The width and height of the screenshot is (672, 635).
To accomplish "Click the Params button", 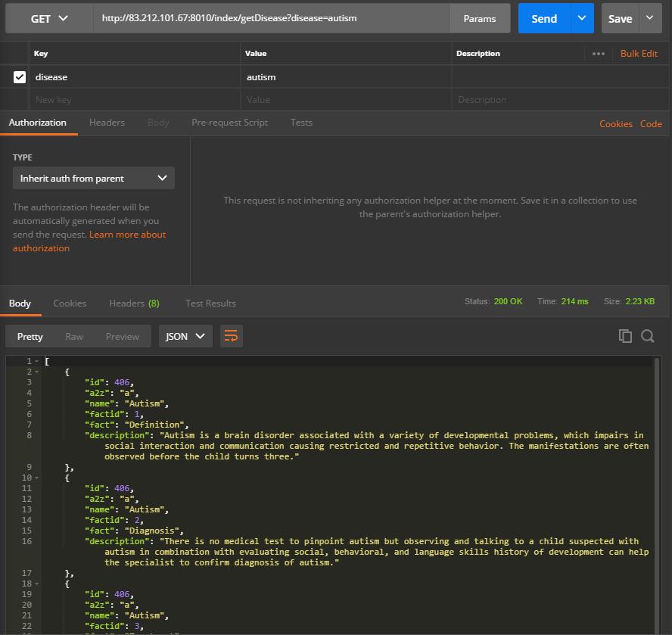I will 480,18.
